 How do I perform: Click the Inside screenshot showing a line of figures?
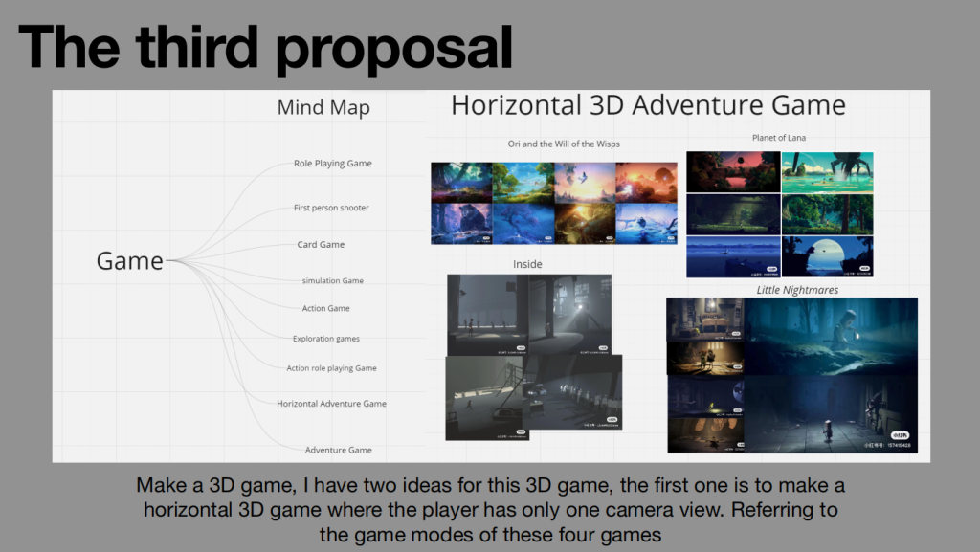[572, 392]
